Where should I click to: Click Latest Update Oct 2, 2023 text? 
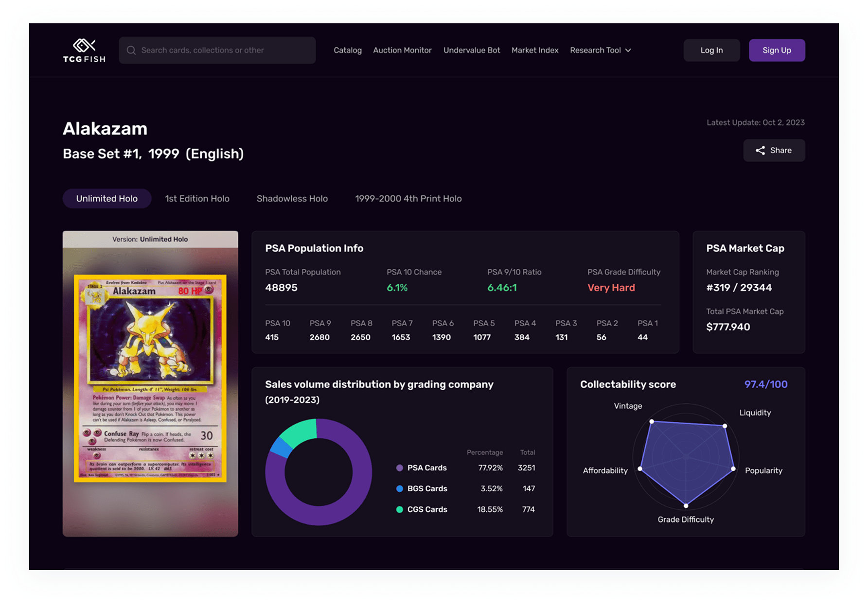coord(755,122)
